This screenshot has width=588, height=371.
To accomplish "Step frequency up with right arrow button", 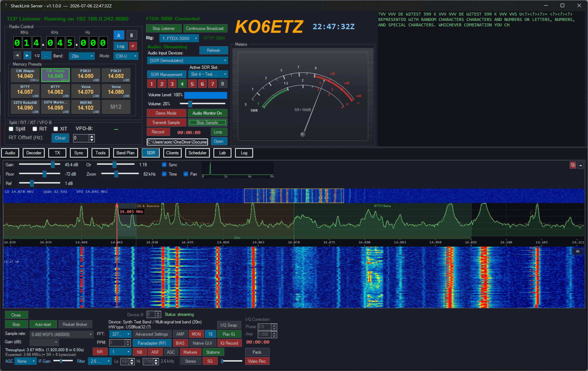I will [x=27, y=56].
